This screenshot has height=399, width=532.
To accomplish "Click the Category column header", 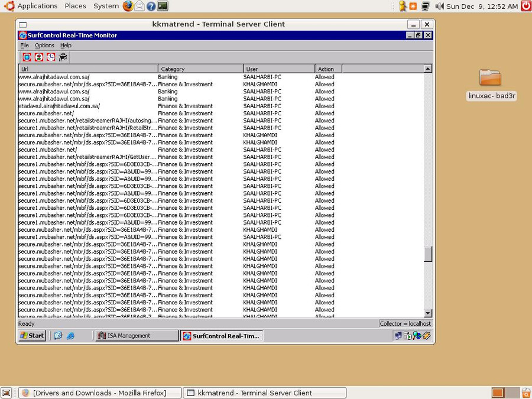I will pyautogui.click(x=200, y=69).
